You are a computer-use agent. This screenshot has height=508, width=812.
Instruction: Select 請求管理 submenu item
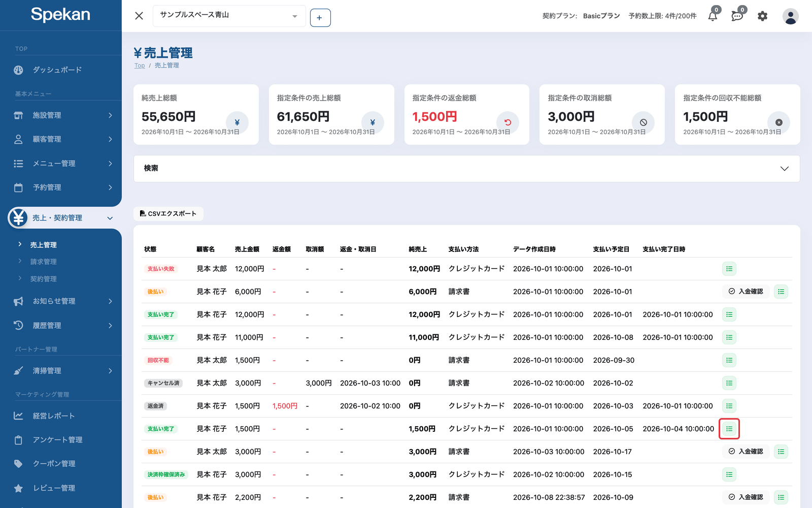43,262
